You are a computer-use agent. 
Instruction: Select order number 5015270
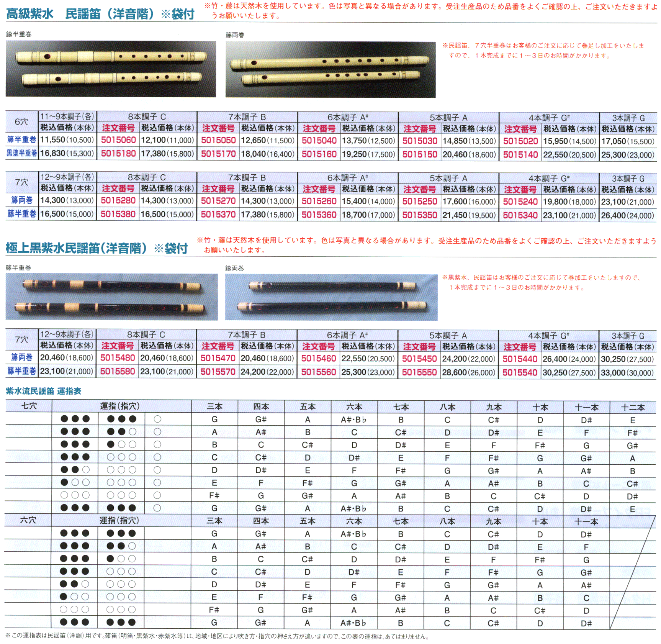[x=218, y=201]
